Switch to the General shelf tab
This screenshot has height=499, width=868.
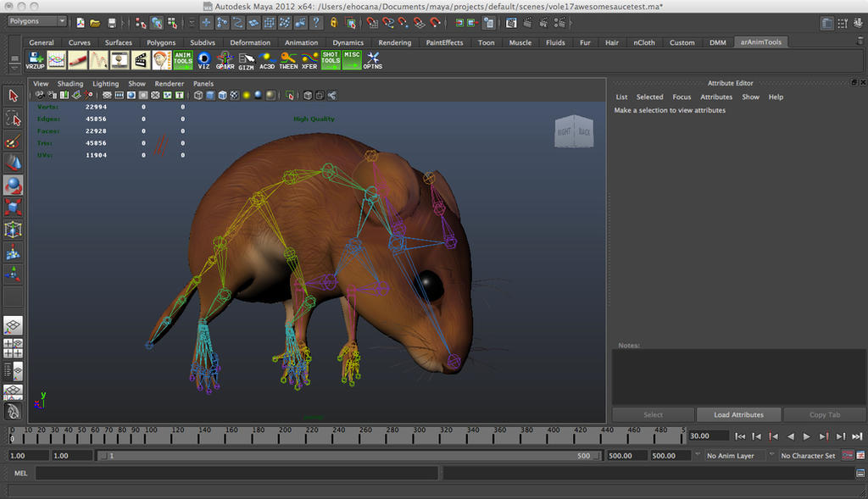click(42, 42)
